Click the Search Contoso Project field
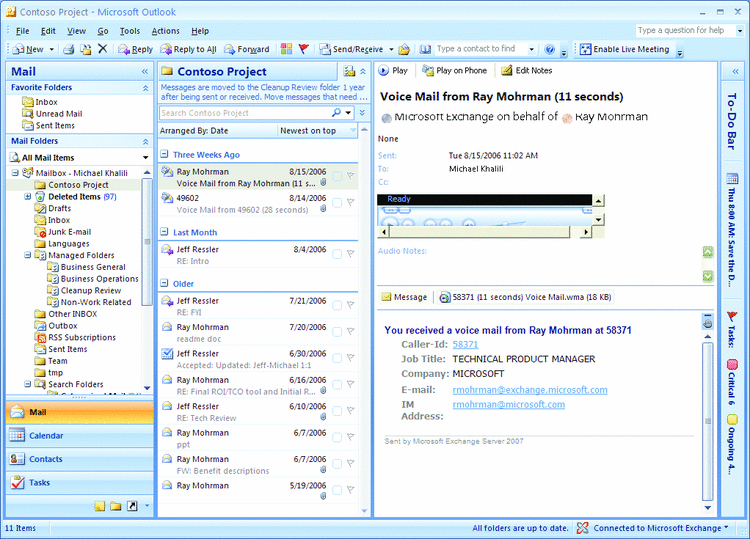 click(244, 114)
